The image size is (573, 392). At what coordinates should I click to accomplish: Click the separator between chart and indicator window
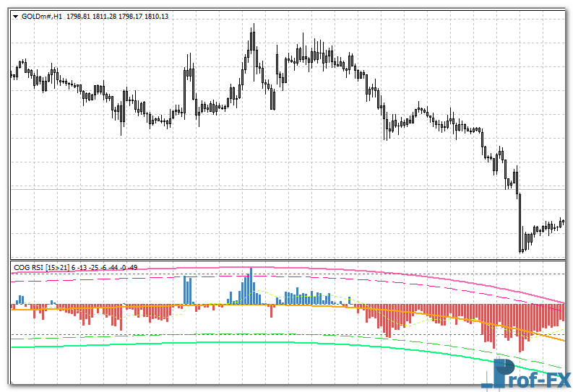pyautogui.click(x=289, y=259)
